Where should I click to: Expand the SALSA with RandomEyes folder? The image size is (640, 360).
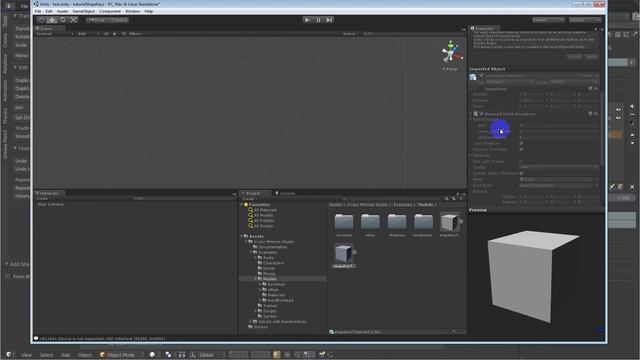[251, 322]
